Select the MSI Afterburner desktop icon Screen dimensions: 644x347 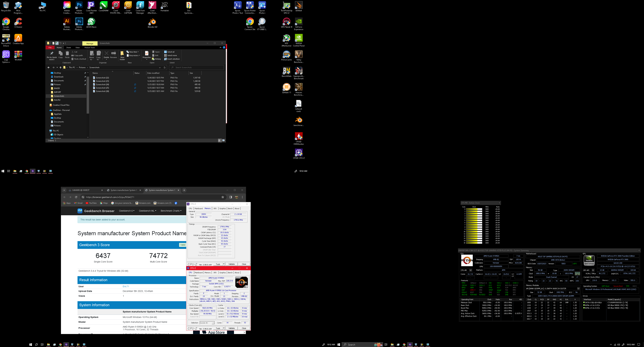tap(286, 40)
